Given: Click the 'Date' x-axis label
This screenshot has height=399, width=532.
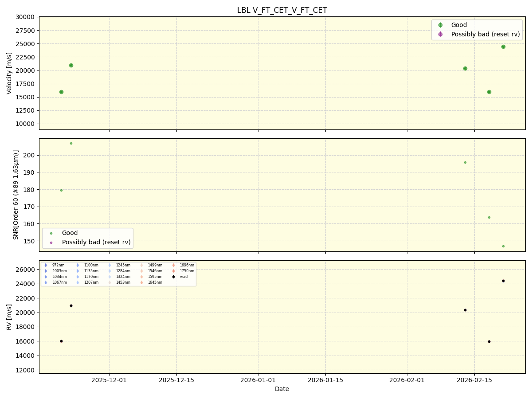Looking at the screenshot, I should pos(282,389).
